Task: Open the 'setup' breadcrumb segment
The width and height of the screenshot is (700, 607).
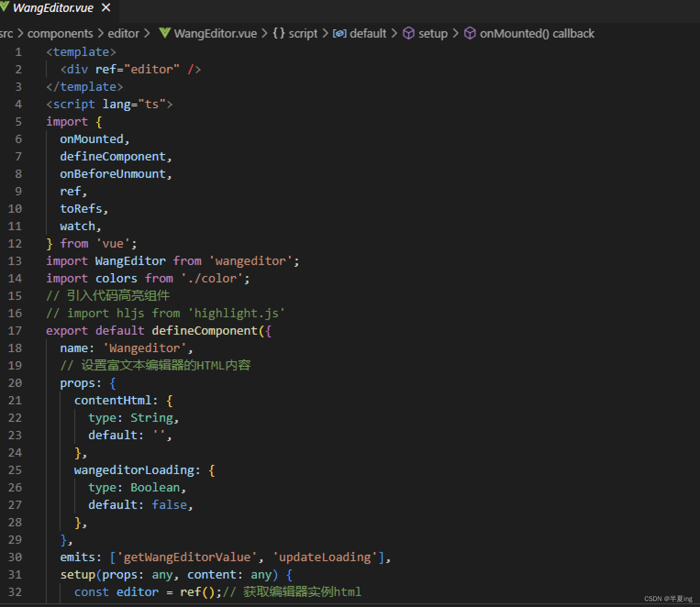Action: click(433, 33)
